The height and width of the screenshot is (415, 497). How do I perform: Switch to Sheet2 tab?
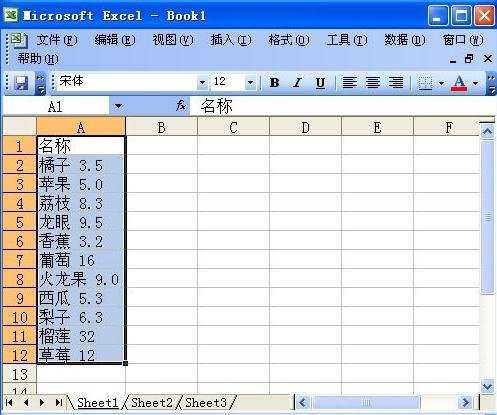[x=152, y=402]
